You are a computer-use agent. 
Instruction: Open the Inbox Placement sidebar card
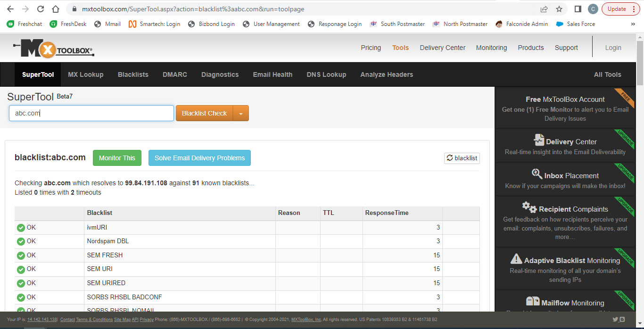pos(565,180)
